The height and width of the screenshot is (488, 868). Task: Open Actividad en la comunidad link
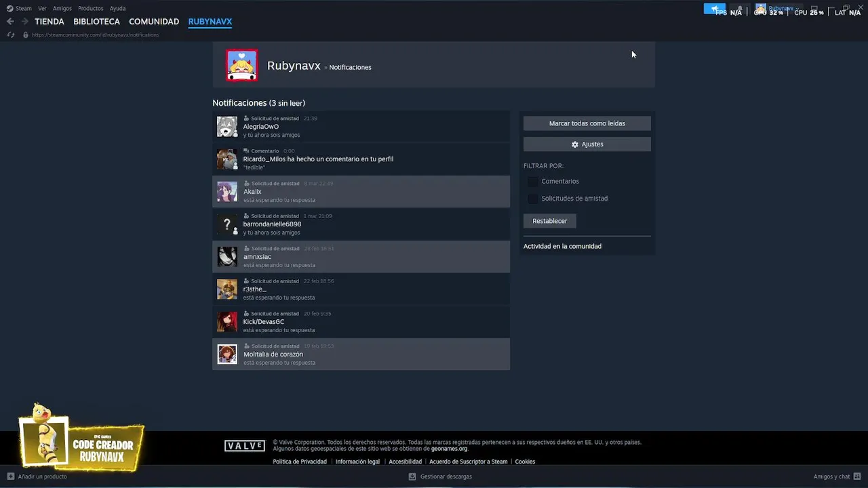click(x=562, y=246)
